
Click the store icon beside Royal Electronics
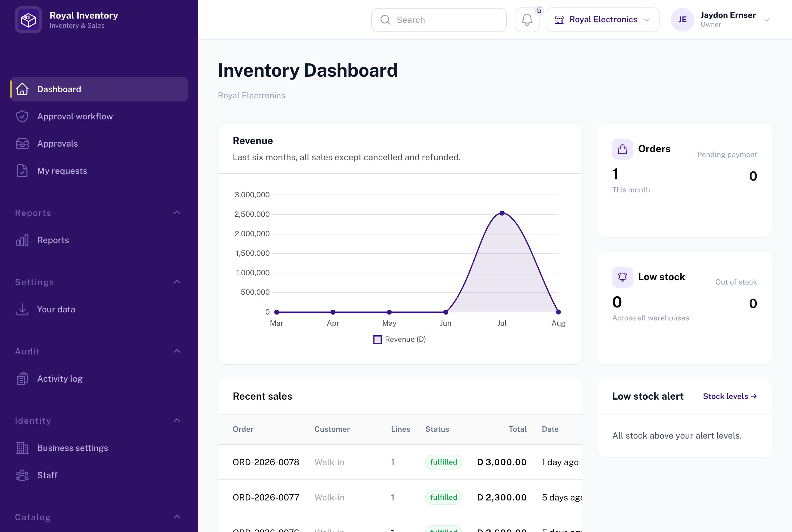(559, 20)
